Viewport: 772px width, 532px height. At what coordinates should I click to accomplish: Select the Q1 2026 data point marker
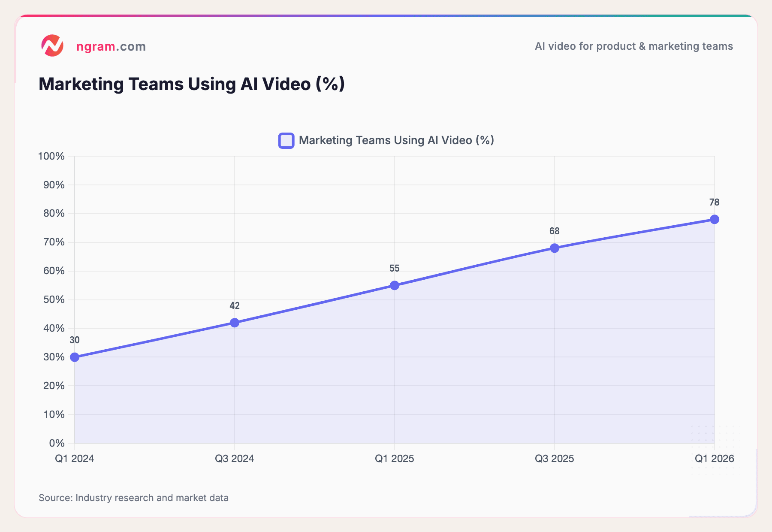[715, 218]
